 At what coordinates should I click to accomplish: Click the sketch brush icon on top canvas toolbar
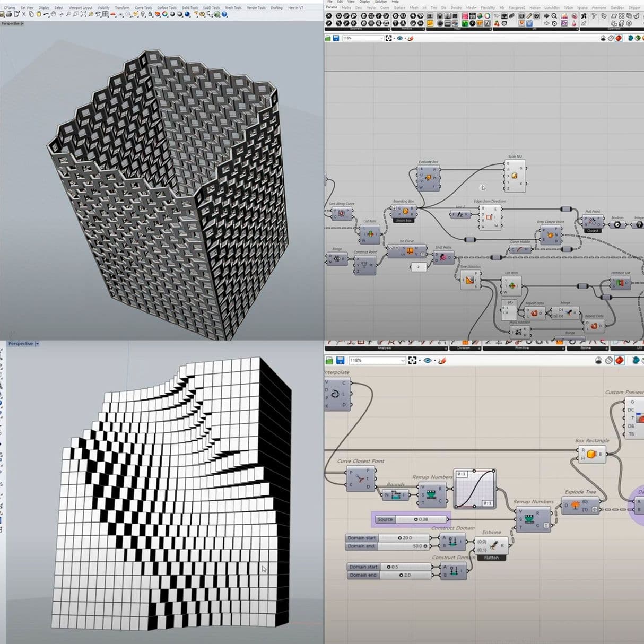click(410, 38)
